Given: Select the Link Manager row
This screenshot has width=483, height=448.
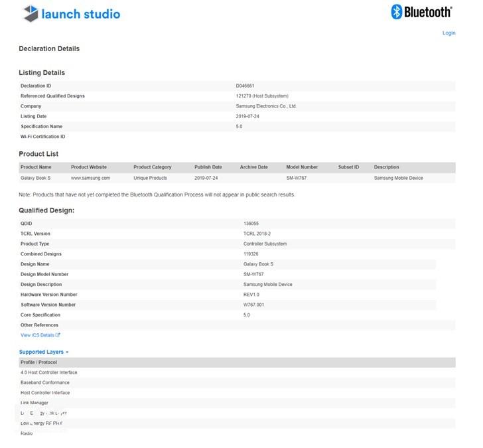Looking at the screenshot, I should [x=34, y=403].
